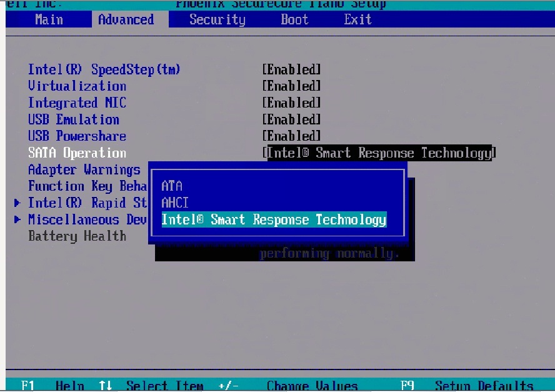Select the Adapter Warnings setting label

pyautogui.click(x=84, y=169)
